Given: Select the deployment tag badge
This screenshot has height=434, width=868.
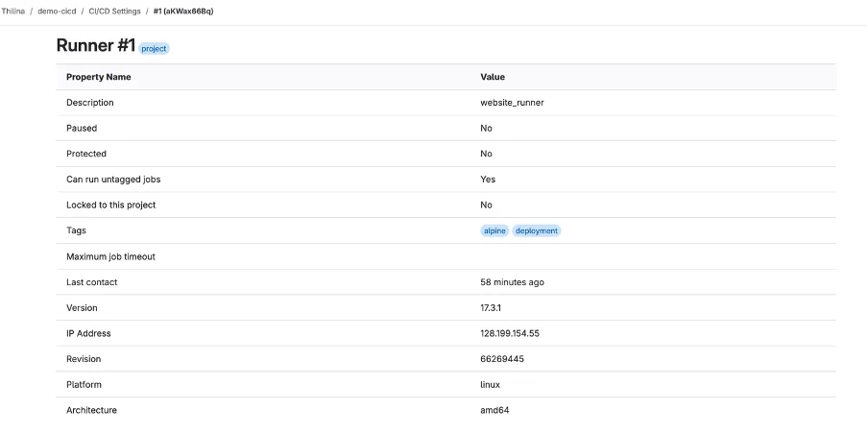Looking at the screenshot, I should pos(537,230).
